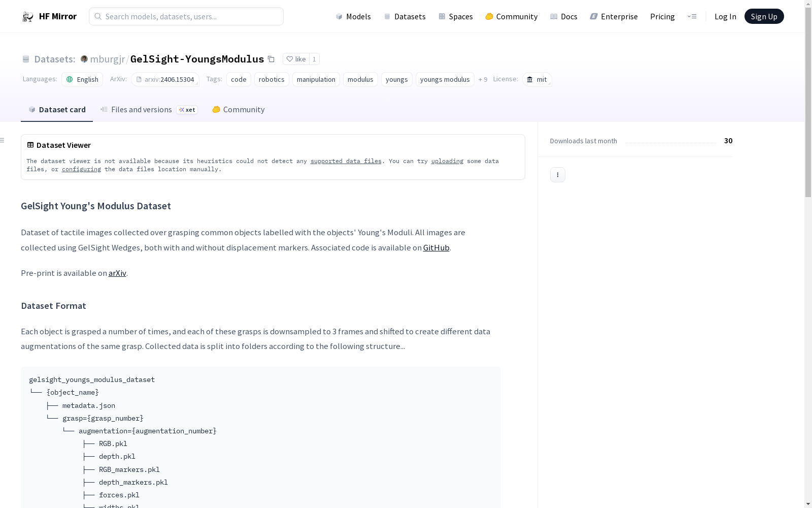Open the supported data files link
The height and width of the screenshot is (508, 812).
[x=346, y=161]
